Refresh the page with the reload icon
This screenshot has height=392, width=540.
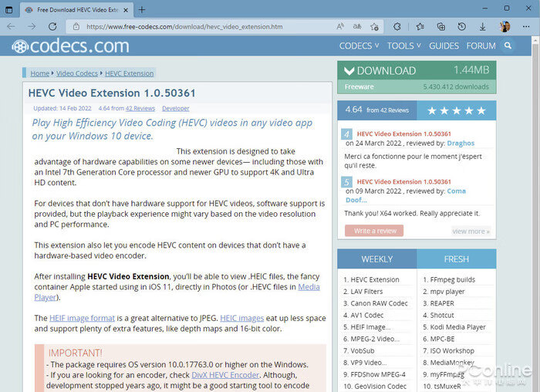coord(52,26)
